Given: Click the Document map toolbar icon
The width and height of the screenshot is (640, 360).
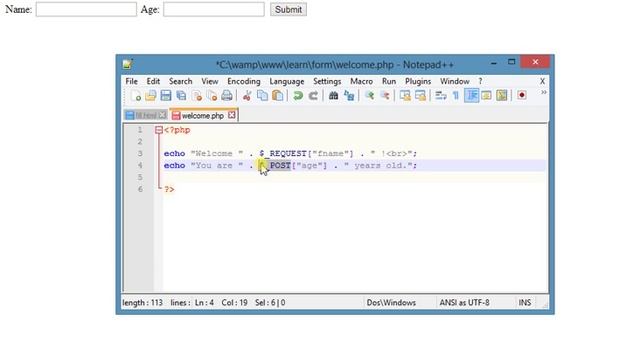Looking at the screenshot, I should click(502, 96).
